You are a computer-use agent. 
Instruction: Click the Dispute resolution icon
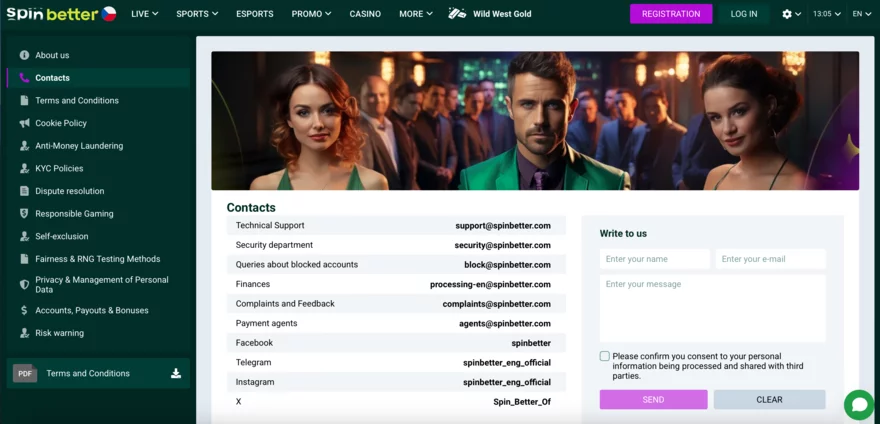coord(24,191)
